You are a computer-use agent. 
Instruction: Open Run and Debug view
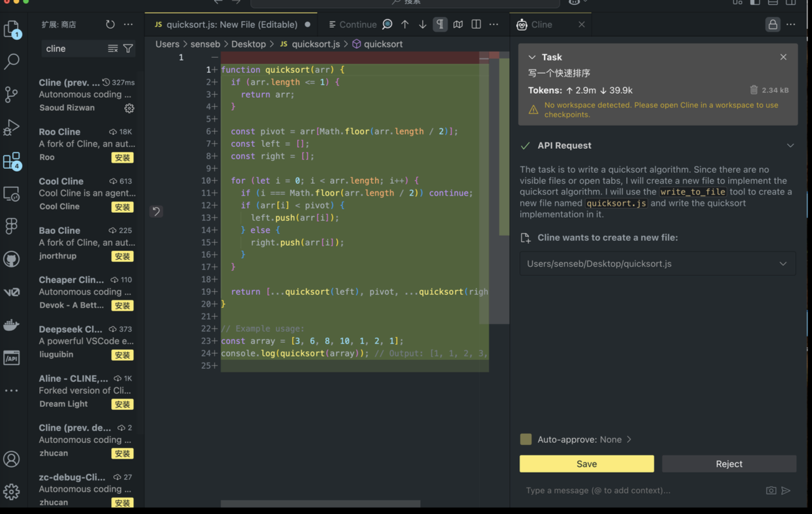12,127
